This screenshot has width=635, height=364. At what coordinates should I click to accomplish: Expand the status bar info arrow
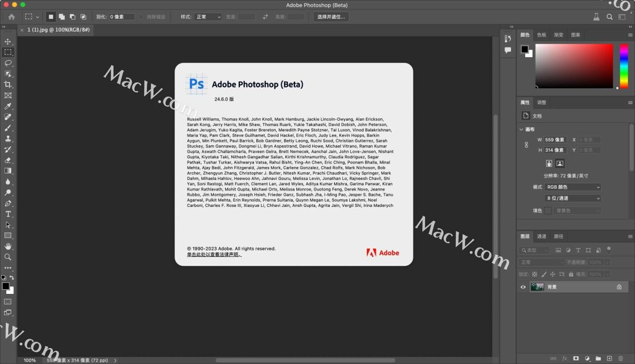click(115, 360)
